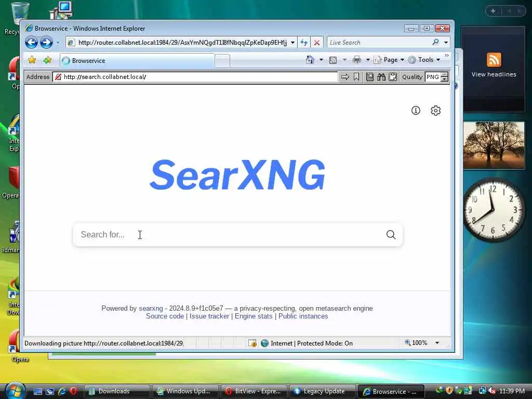Open the Public instances link
532x399 pixels.
(303, 316)
